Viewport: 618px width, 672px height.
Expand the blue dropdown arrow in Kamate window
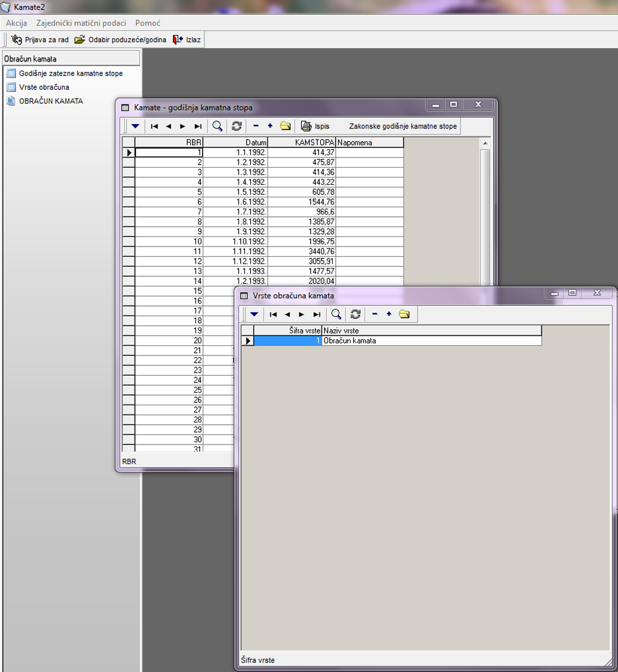(x=135, y=126)
